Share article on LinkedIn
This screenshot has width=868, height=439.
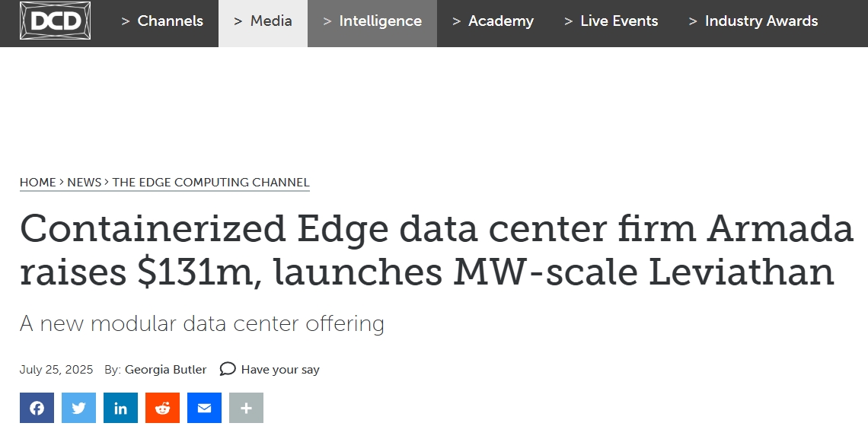(120, 408)
